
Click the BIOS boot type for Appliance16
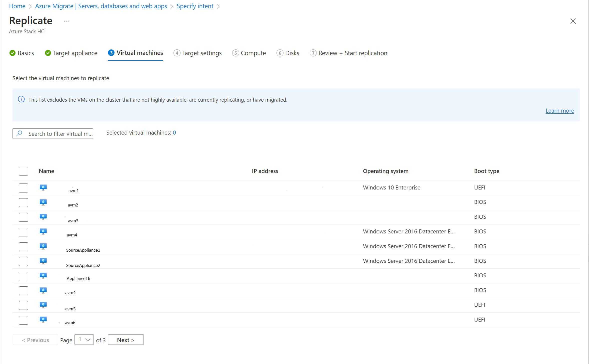[480, 275]
